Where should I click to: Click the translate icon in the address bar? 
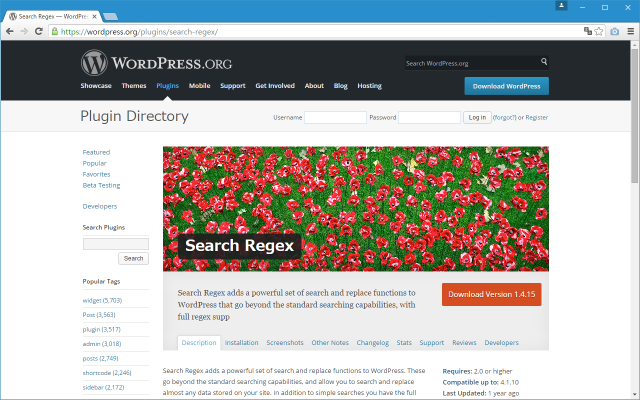pos(588,31)
